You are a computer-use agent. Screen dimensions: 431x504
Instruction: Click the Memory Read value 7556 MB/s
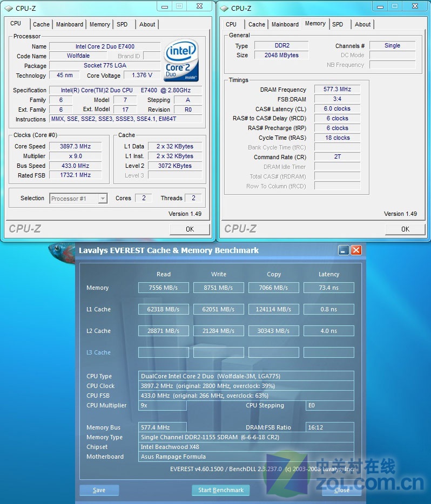coord(164,288)
